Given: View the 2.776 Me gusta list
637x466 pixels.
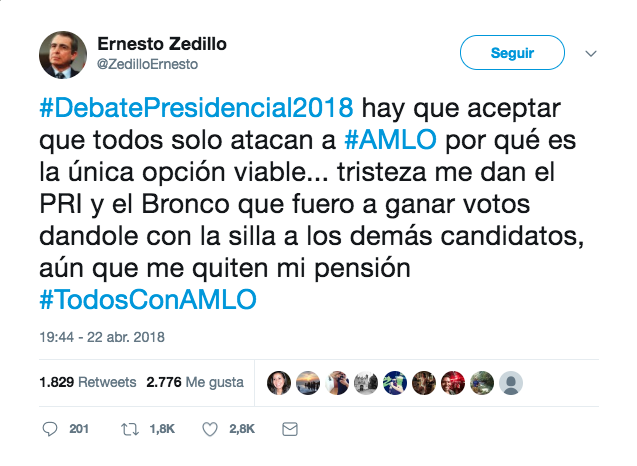Looking at the screenshot, I should click(x=194, y=382).
